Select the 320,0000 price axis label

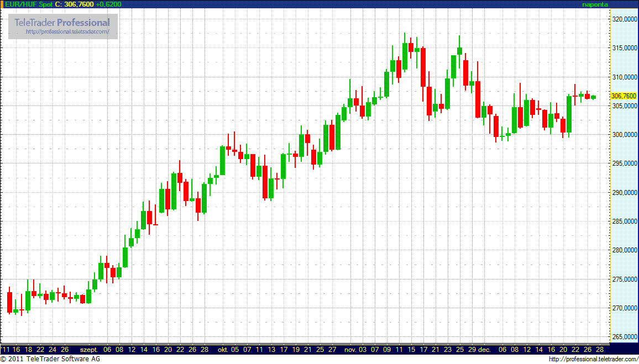tap(624, 19)
